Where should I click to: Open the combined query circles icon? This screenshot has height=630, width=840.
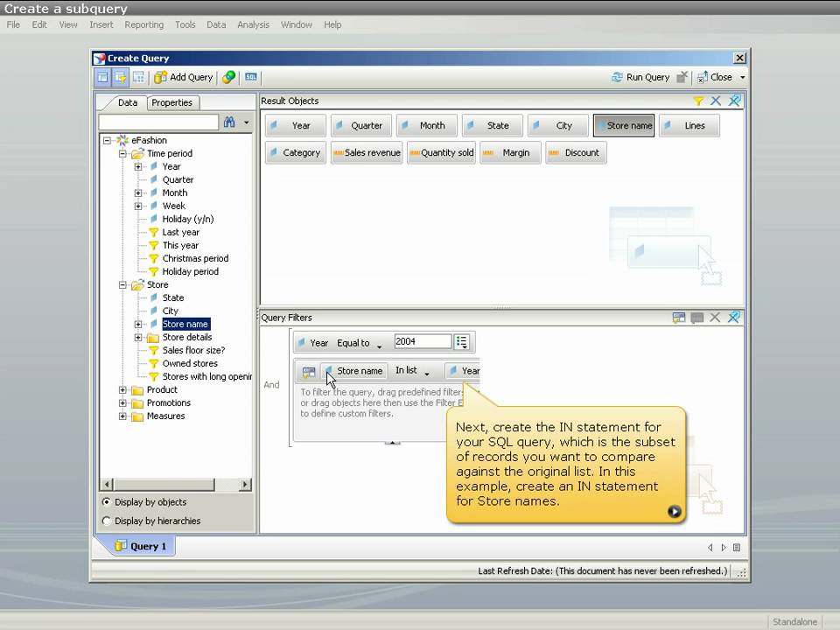(x=228, y=77)
